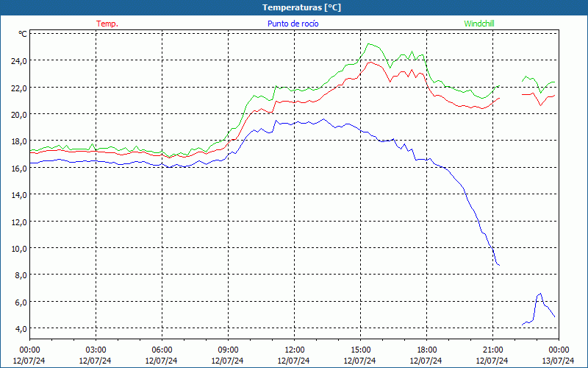Click the '18,0' y-axis value
This screenshot has height=368, width=588.
pyautogui.click(x=19, y=141)
